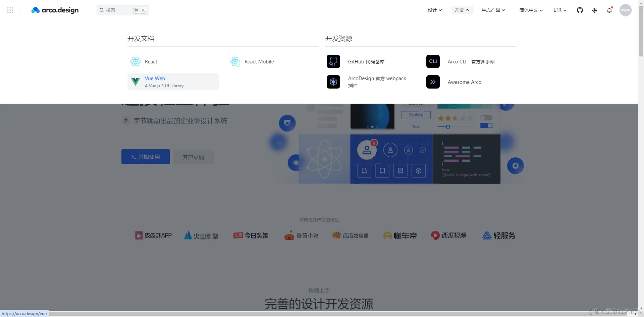Viewport: 644px width, 317px height.
Task: Click the React atom illustration panel
Action: coord(324,159)
